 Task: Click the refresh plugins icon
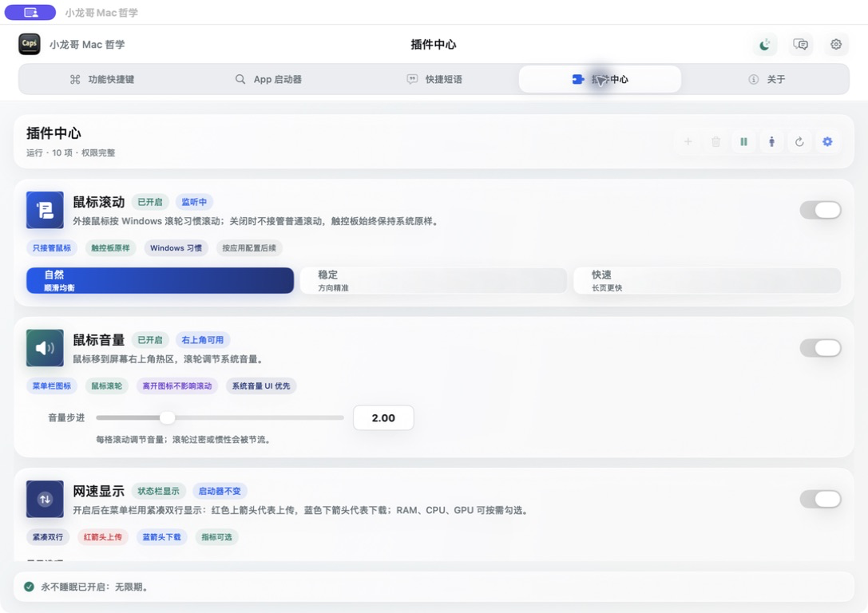pyautogui.click(x=799, y=141)
